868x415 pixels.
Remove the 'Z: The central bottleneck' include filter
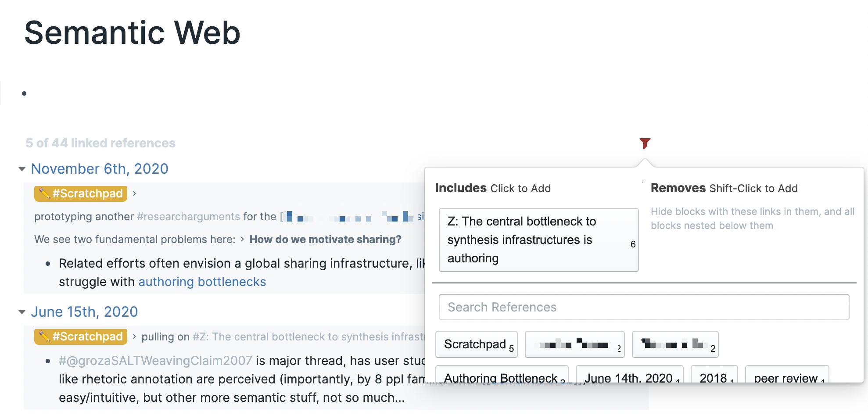click(538, 240)
